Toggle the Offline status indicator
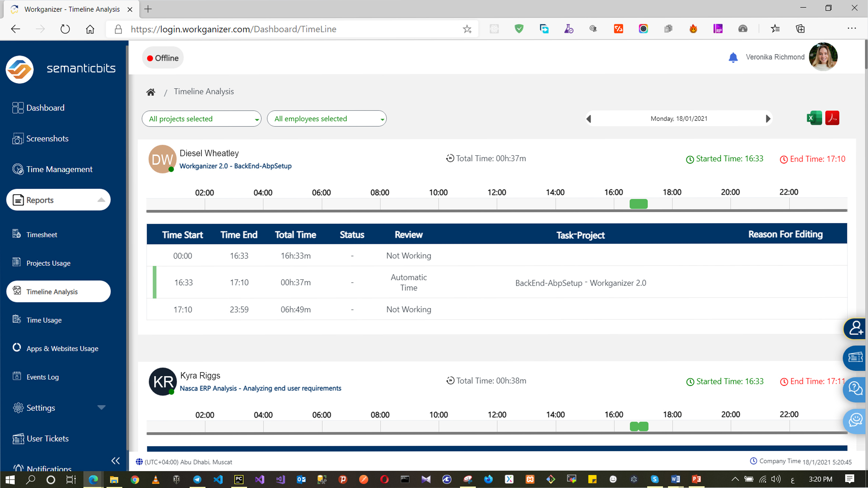Viewport: 868px width, 488px height. click(163, 58)
